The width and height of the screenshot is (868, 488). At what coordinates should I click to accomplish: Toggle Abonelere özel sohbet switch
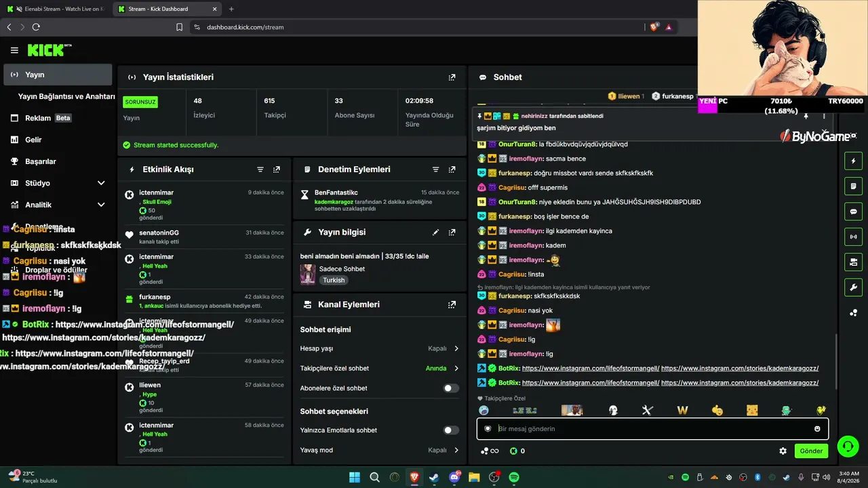451,388
